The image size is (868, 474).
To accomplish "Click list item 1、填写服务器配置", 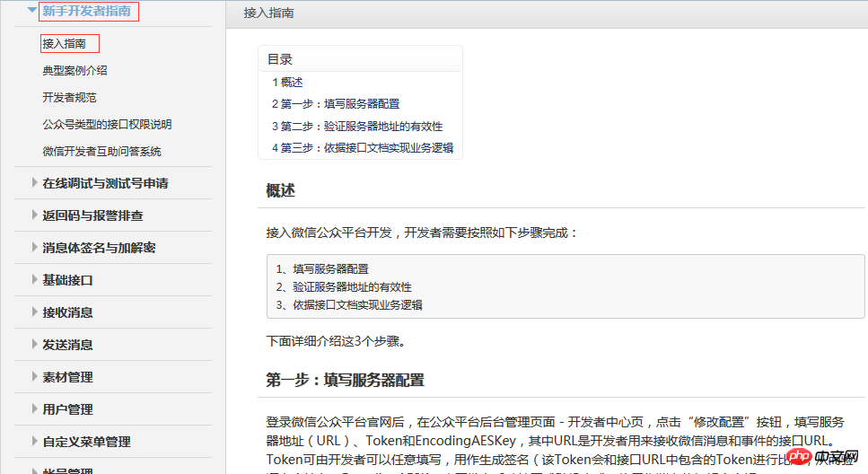I will pyautogui.click(x=322, y=268).
